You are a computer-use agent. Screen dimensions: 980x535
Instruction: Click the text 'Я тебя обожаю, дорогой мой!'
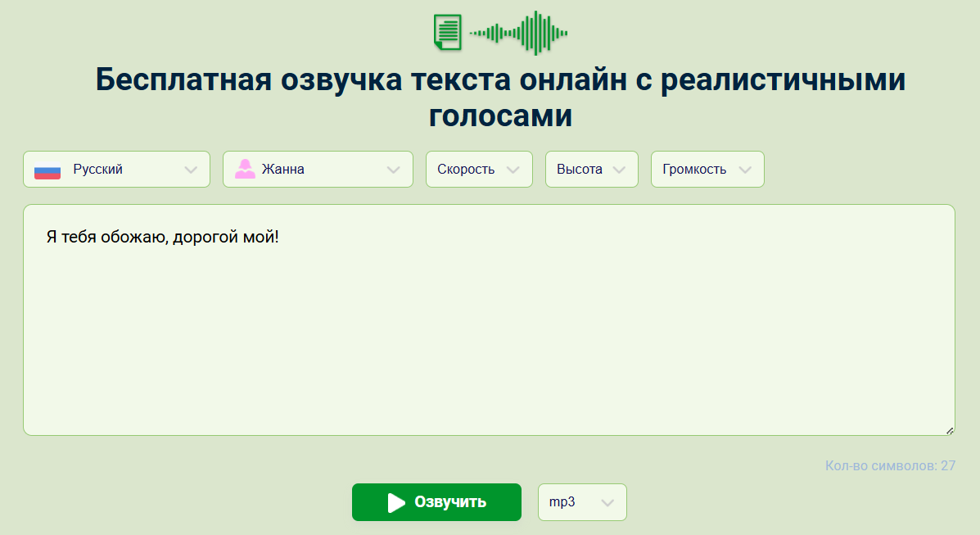[x=163, y=238]
